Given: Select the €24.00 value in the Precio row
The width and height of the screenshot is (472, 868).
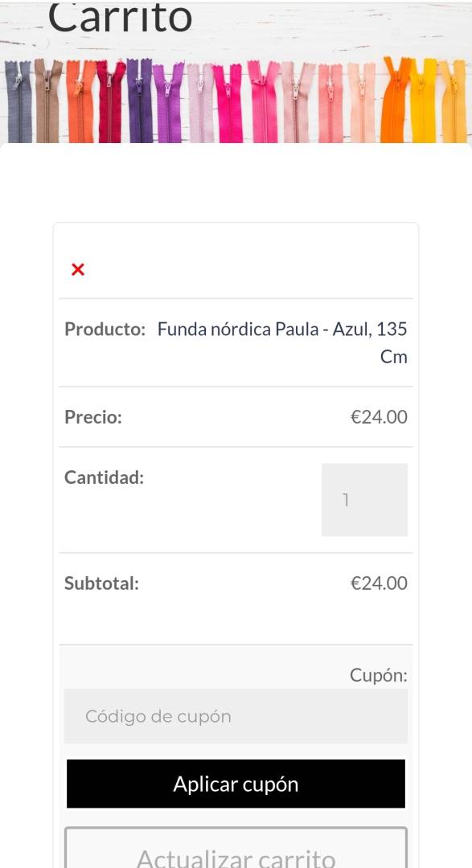Looking at the screenshot, I should [380, 417].
